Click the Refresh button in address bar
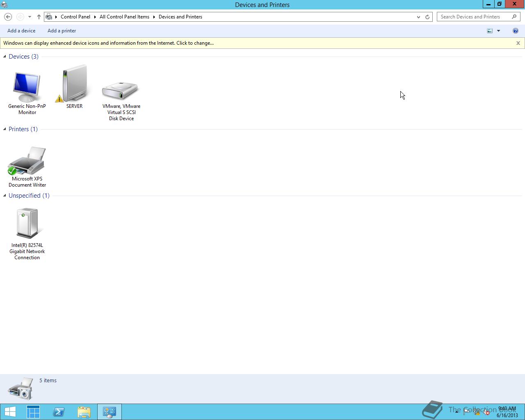This screenshot has width=525, height=420. coord(427,17)
